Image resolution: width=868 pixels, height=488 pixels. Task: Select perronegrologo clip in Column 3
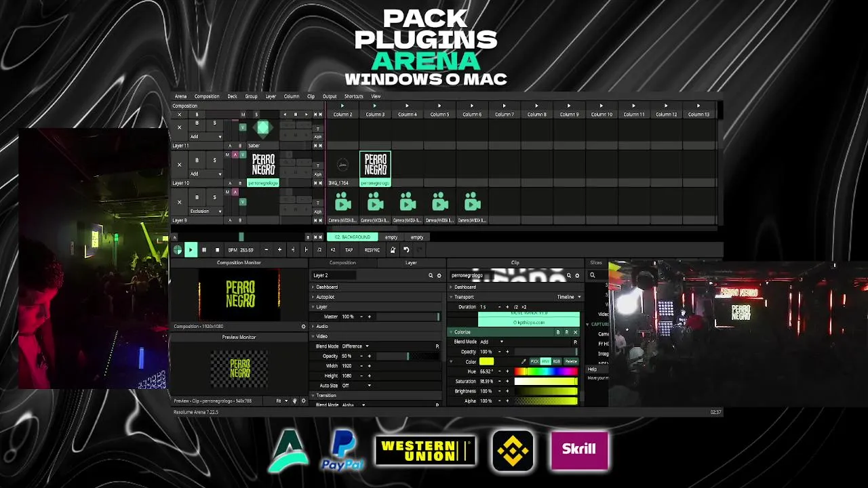click(x=375, y=169)
